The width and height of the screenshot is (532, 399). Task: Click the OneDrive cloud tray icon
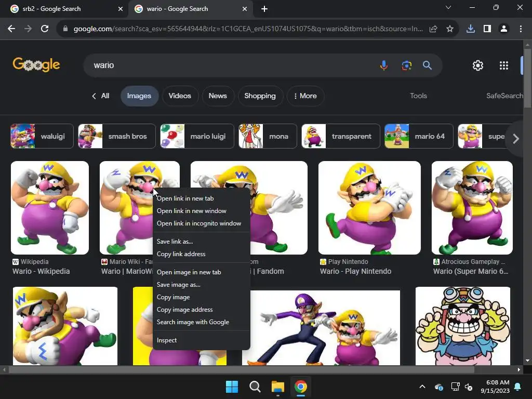(x=438, y=387)
